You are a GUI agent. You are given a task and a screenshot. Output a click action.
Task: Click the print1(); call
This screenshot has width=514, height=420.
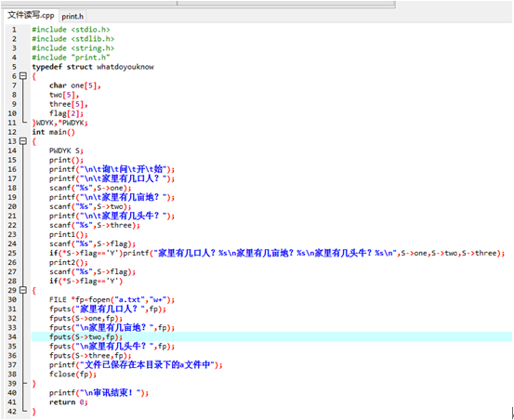pos(69,234)
